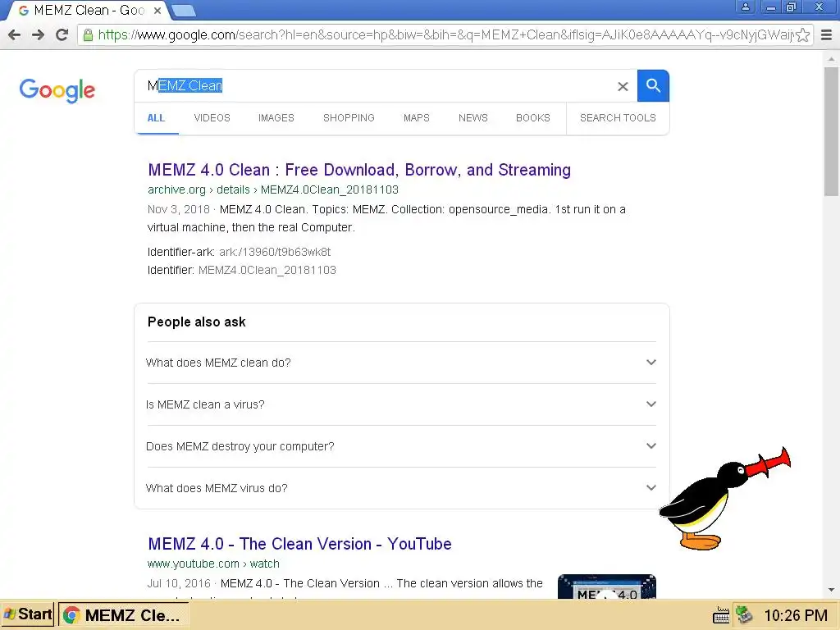Viewport: 840px width, 630px height.
Task: Click 'ark:/13960/t9b63wk8t' value
Action: 275,252
